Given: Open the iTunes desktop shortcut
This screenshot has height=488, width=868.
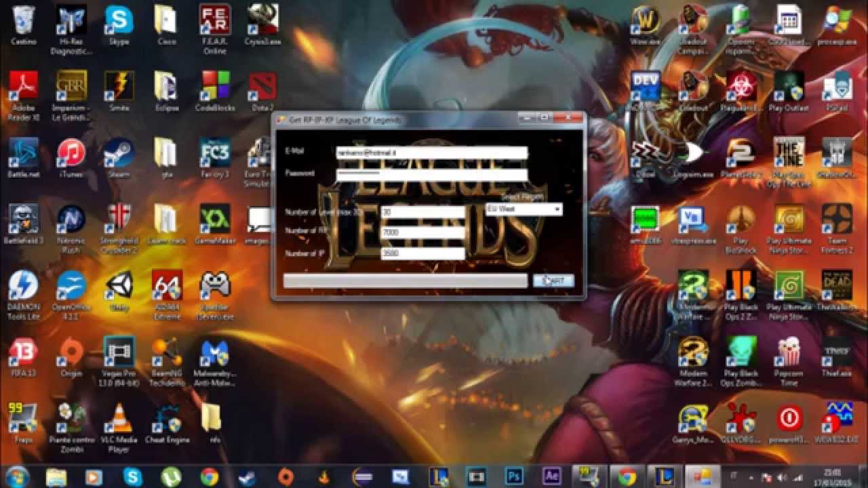Looking at the screenshot, I should pos(71,157).
